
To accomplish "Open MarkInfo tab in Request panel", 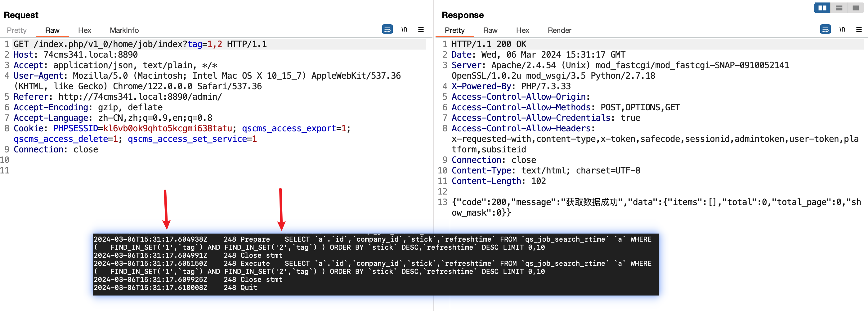I will [124, 30].
